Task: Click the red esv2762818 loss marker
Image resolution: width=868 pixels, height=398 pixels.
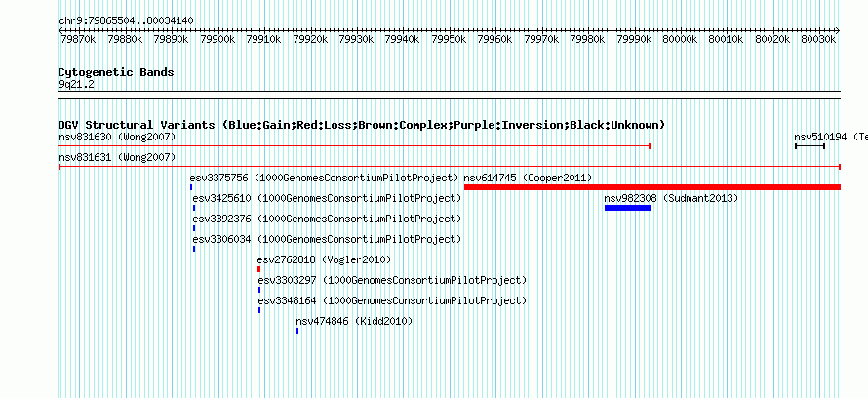Action: tap(258, 269)
